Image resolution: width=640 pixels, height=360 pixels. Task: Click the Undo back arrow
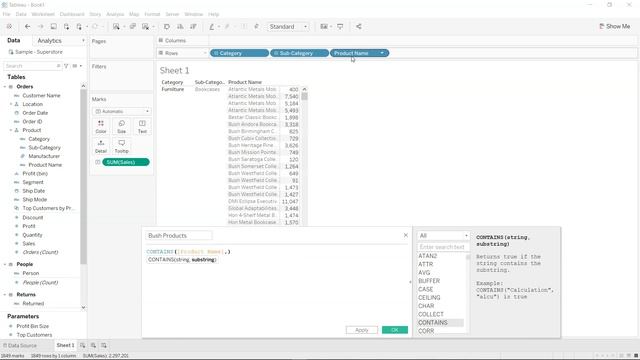tap(27, 27)
